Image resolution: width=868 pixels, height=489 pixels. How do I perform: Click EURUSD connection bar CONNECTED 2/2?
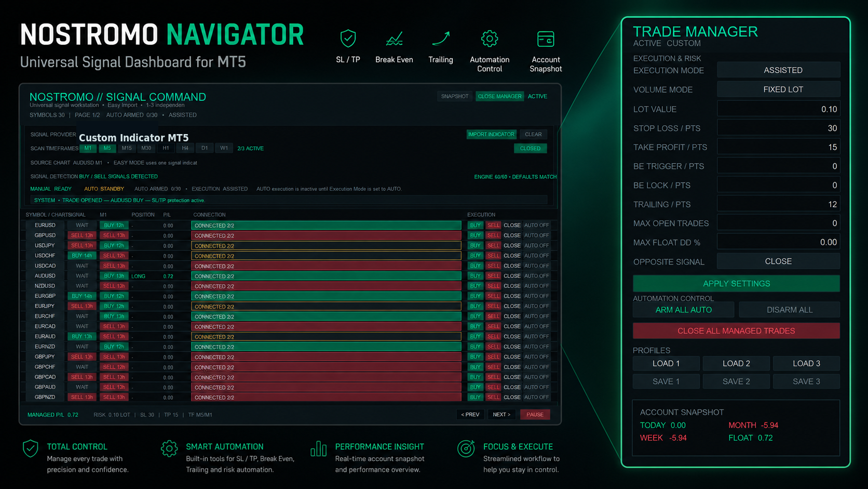[x=326, y=226]
